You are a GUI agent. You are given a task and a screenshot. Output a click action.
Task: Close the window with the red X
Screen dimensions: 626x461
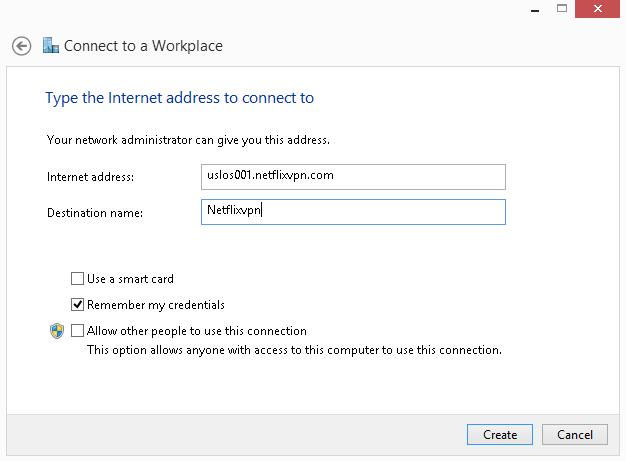pos(598,9)
